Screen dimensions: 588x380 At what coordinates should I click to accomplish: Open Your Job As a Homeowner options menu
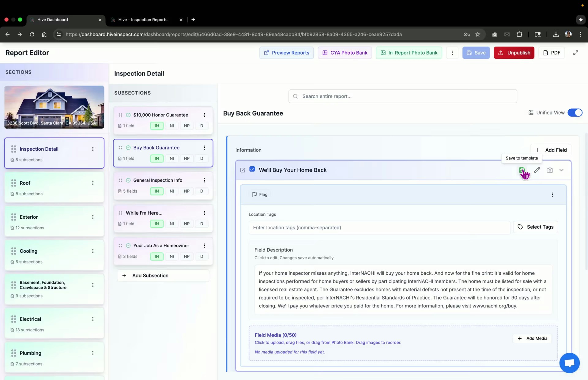[205, 246]
